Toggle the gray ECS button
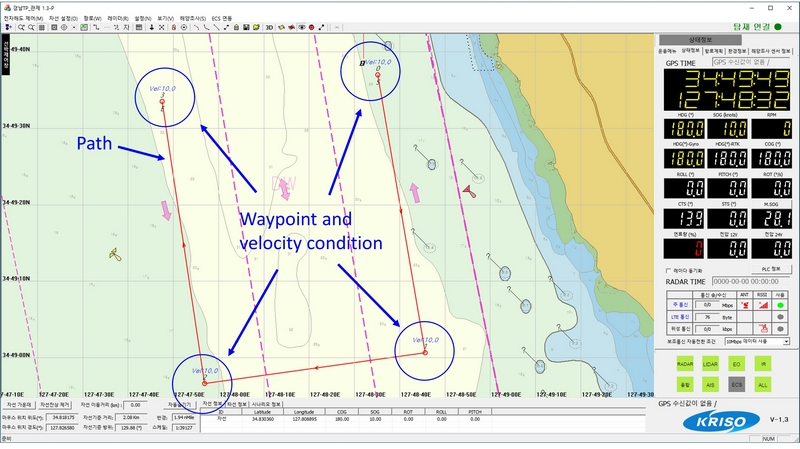Viewport: 800px width, 449px height. tap(736, 385)
